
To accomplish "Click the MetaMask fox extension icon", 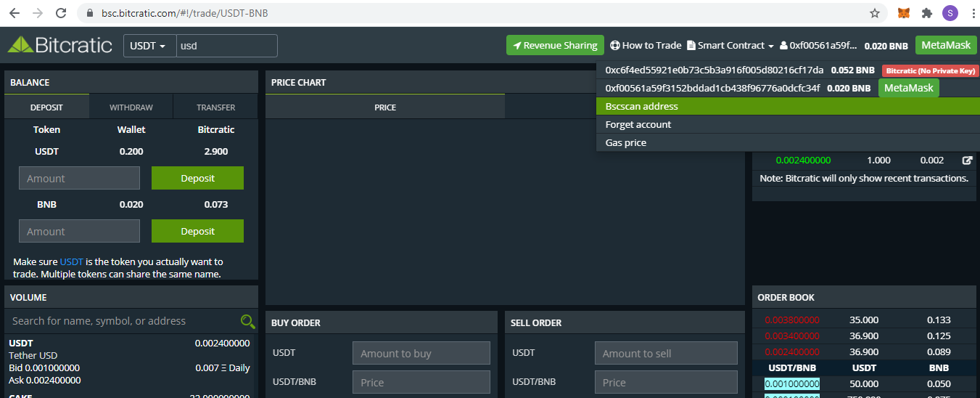I will pyautogui.click(x=904, y=13).
